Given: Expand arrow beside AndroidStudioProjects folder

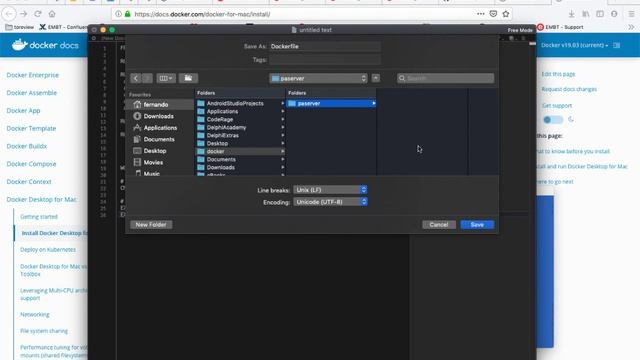Looking at the screenshot, I should coord(282,103).
